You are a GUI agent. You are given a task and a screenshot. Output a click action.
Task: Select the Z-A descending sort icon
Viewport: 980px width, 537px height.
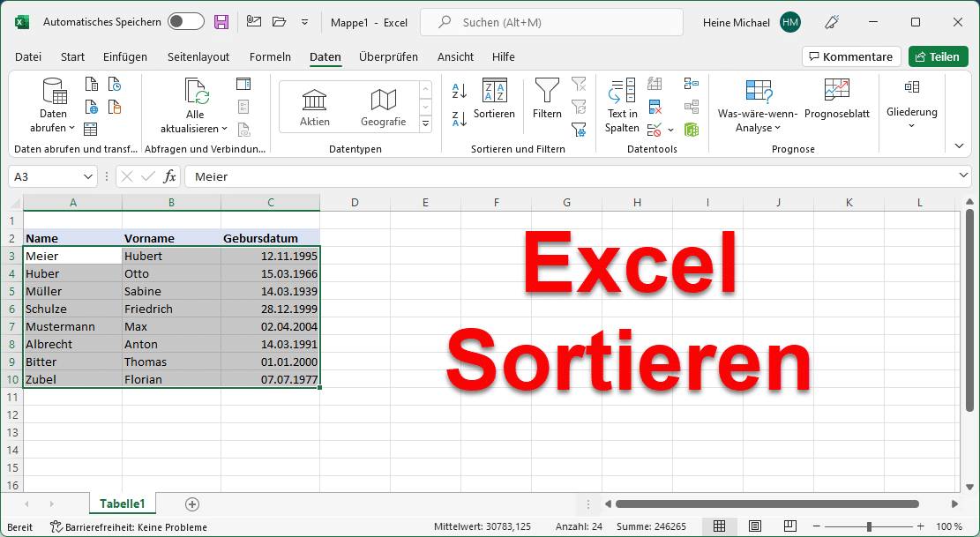tap(458, 119)
